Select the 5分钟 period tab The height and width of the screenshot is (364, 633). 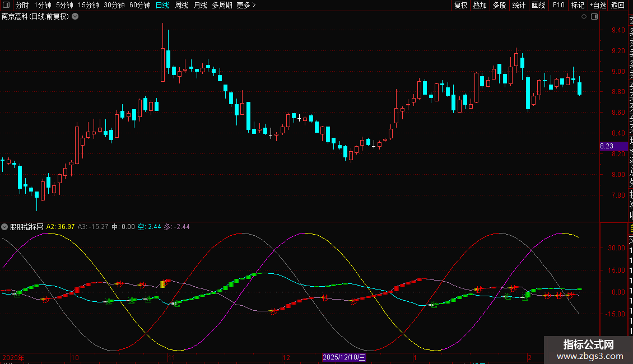(64, 5)
